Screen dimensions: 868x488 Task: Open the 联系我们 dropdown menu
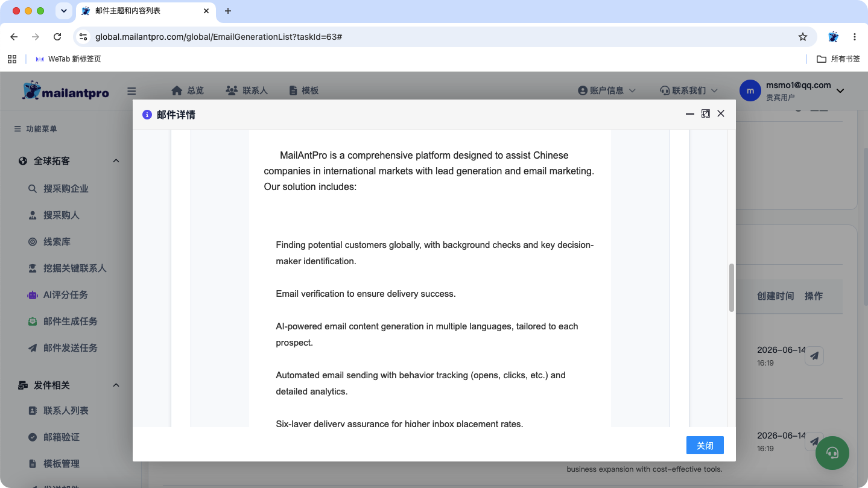coord(689,90)
